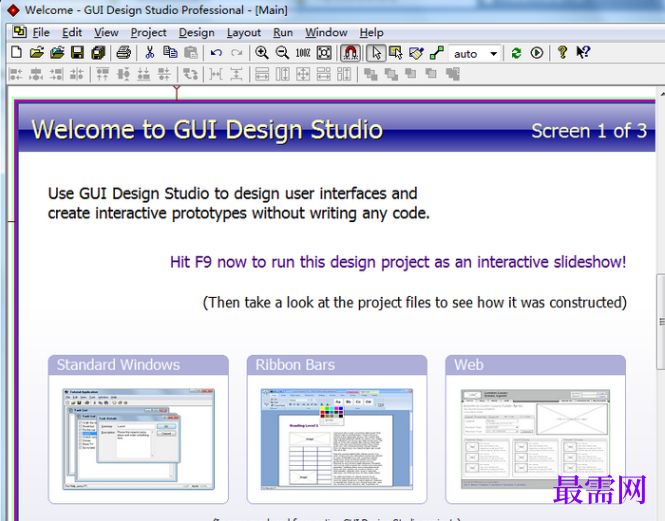
Task: Click the Zoom to Fit icon
Action: [x=324, y=53]
